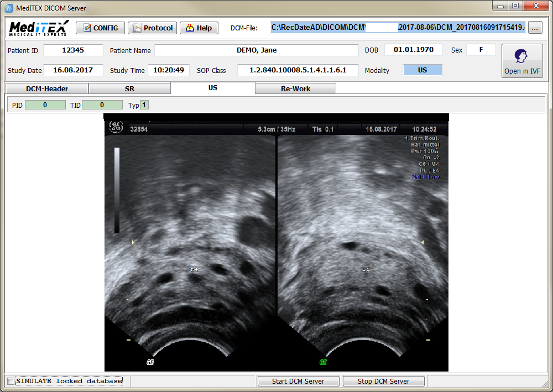Click the green GE marker on right image

(323, 362)
